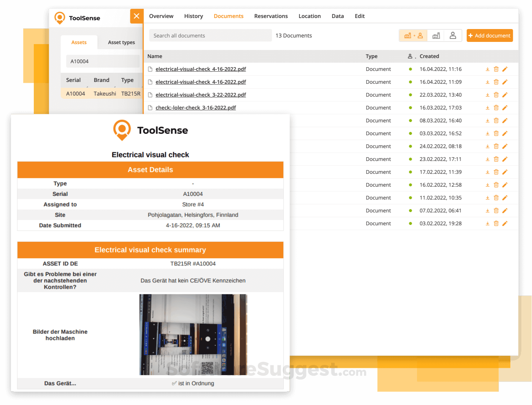Download electrical-visual-check_4-16-2022.pdf

(488, 69)
